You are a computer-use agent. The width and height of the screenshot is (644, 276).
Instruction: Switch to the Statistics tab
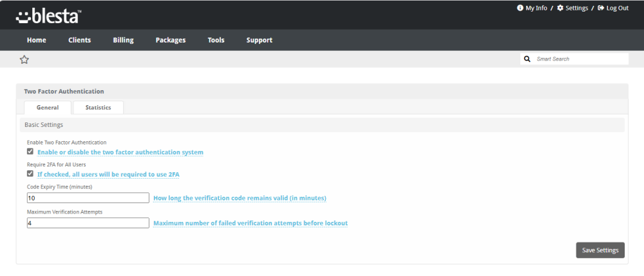click(x=98, y=108)
